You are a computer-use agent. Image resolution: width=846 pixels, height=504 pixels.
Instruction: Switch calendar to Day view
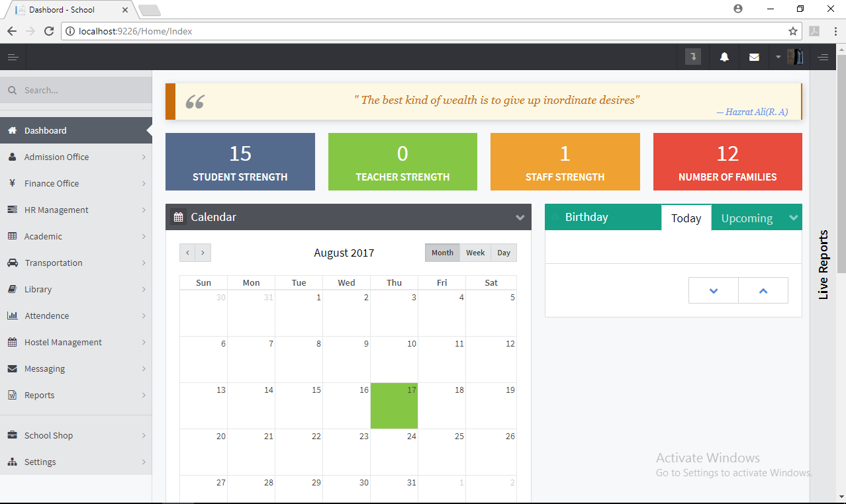point(504,253)
